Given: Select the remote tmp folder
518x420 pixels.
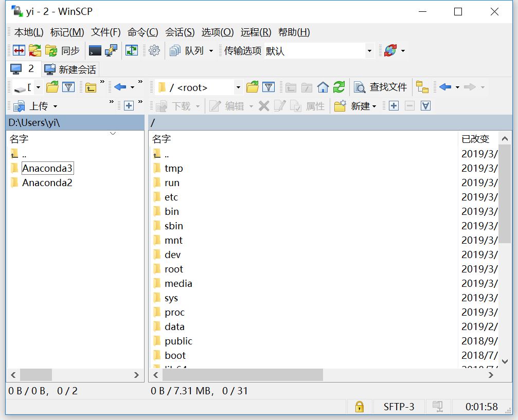Looking at the screenshot, I should pos(173,169).
